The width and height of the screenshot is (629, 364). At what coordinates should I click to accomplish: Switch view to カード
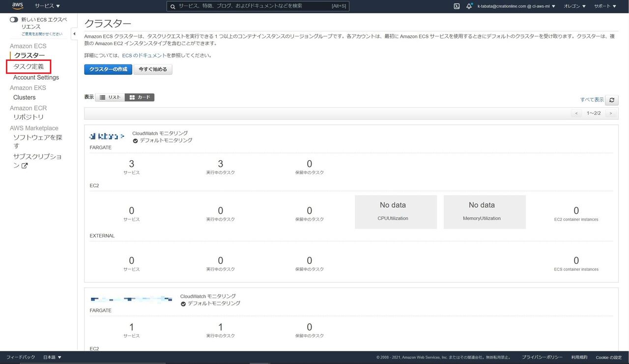click(140, 97)
